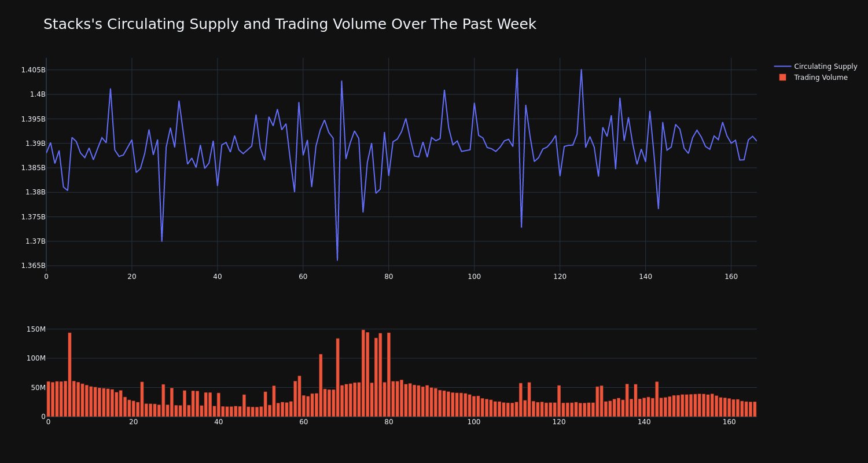The height and width of the screenshot is (463, 868).
Task: Select the 1.4B y-axis label
Action: click(37, 94)
